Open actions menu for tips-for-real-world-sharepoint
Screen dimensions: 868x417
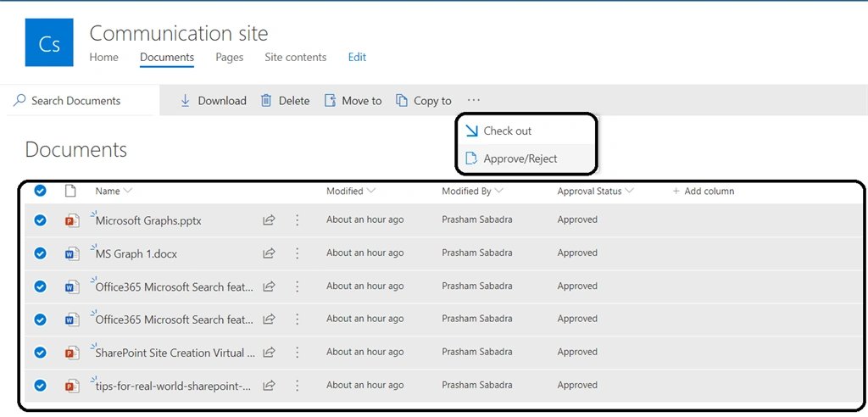(x=298, y=386)
